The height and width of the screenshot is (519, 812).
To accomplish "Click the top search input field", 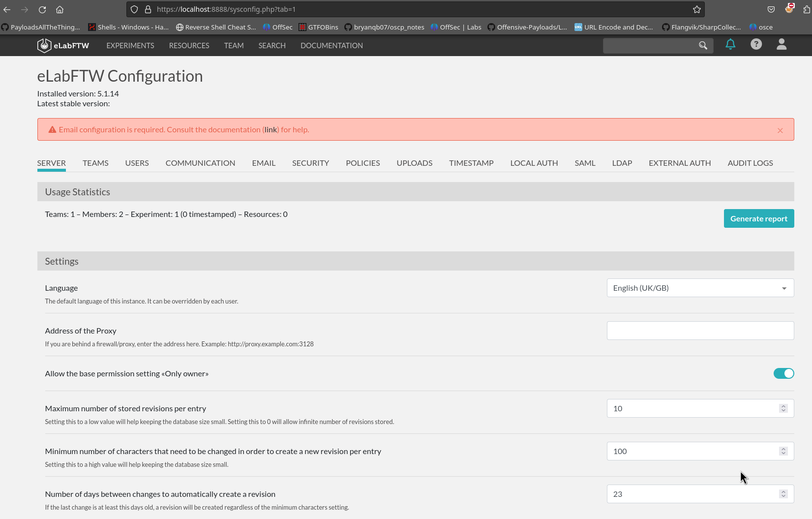I will click(650, 45).
